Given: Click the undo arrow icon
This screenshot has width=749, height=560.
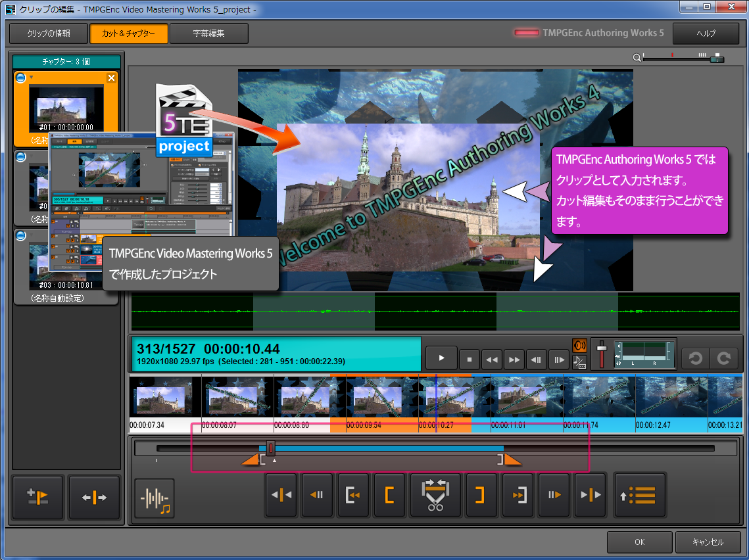Looking at the screenshot, I should coord(696,358).
